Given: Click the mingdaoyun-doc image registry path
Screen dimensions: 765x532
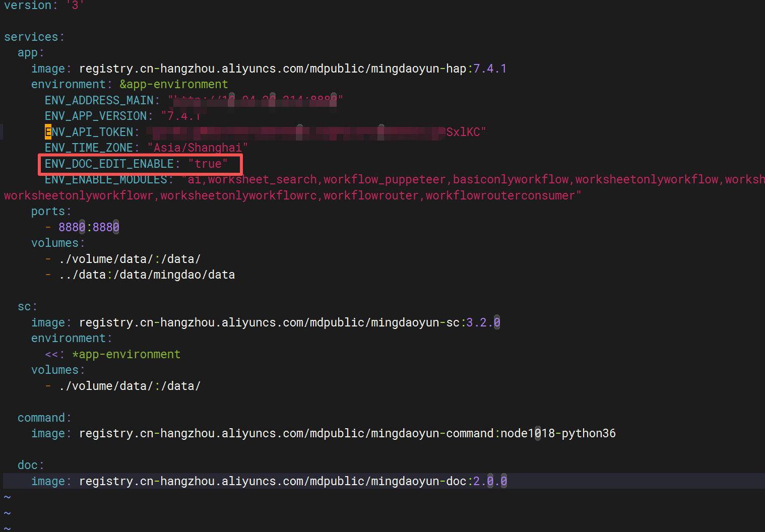Looking at the screenshot, I should tap(273, 481).
